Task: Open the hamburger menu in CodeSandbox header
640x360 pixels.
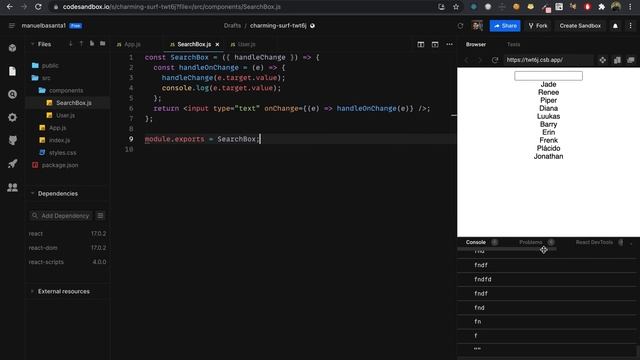Action: click(x=11, y=26)
